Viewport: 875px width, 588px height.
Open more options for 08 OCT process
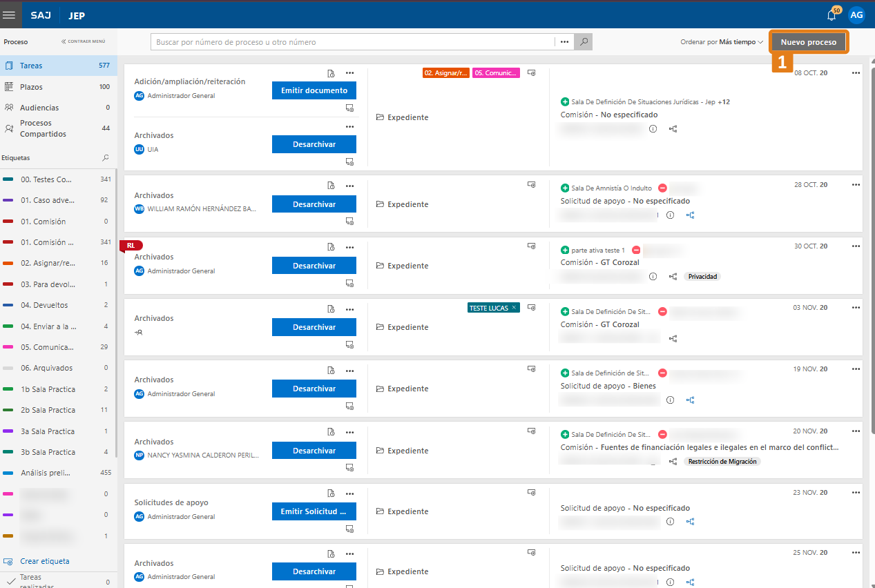pos(856,72)
